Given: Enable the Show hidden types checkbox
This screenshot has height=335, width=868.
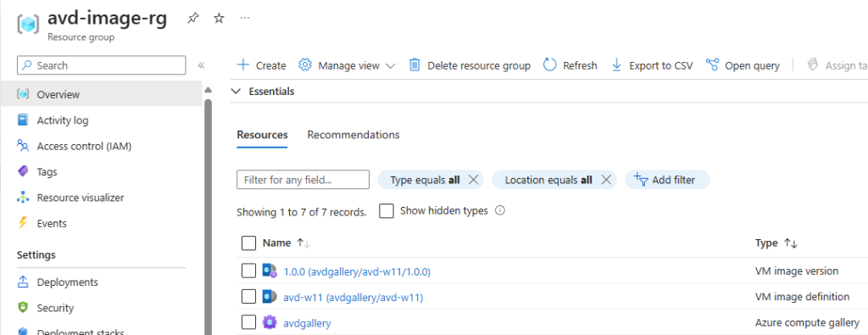Looking at the screenshot, I should (x=387, y=211).
